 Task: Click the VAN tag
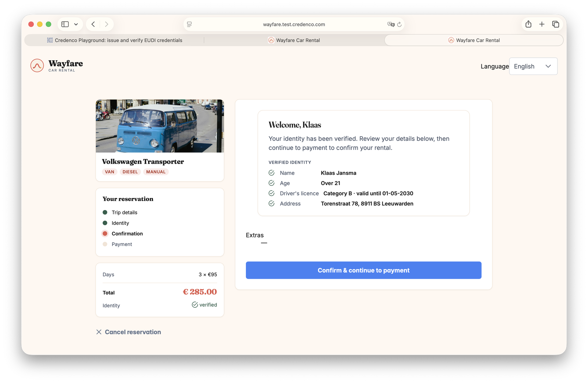tap(110, 172)
